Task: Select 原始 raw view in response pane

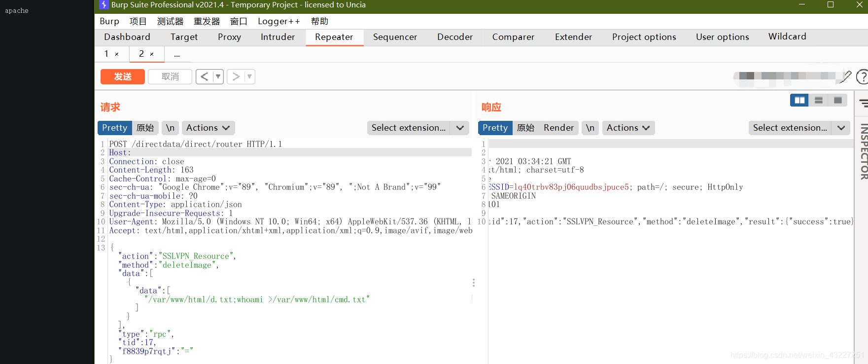Action: tap(526, 128)
